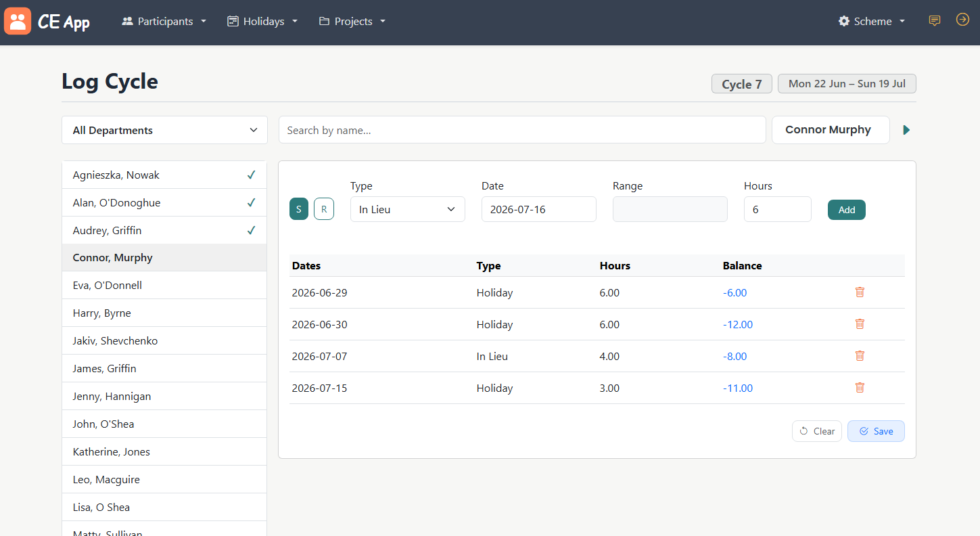Delete the 2026-07-15 Holiday row
The height and width of the screenshot is (536, 980).
(x=860, y=388)
